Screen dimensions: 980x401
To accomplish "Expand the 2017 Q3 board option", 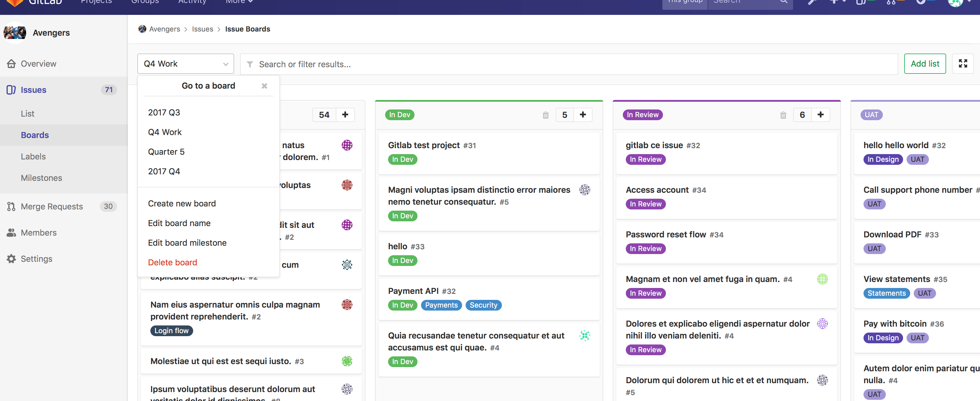I will [x=164, y=112].
